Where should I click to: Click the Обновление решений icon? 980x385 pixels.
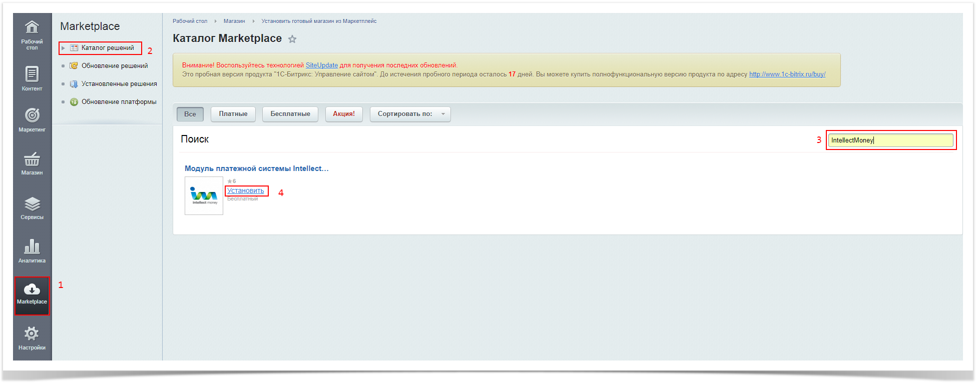(74, 65)
